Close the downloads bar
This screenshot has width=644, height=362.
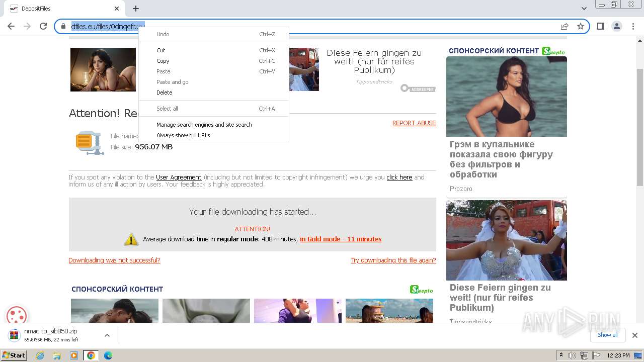click(x=635, y=335)
